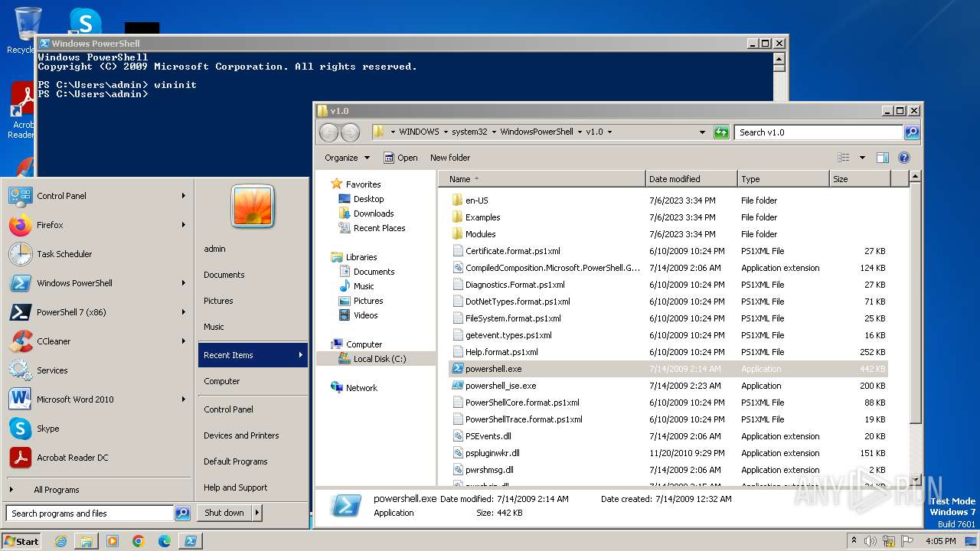The width and height of the screenshot is (980, 551).
Task: Click the Search v1.0 input field
Action: tap(818, 132)
